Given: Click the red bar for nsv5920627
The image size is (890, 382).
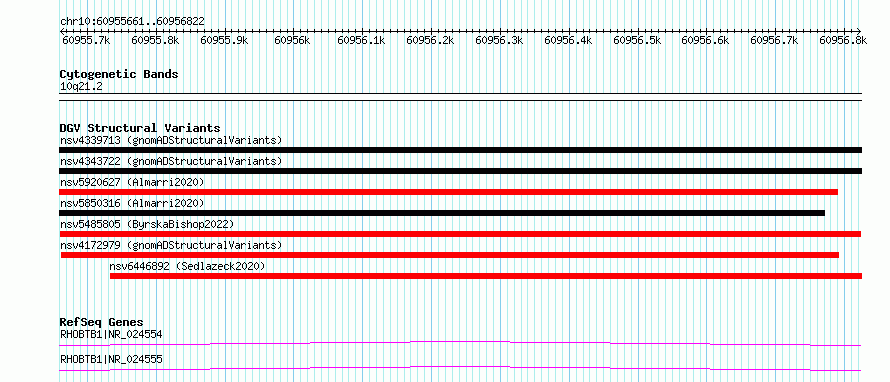Looking at the screenshot, I should click(448, 192).
